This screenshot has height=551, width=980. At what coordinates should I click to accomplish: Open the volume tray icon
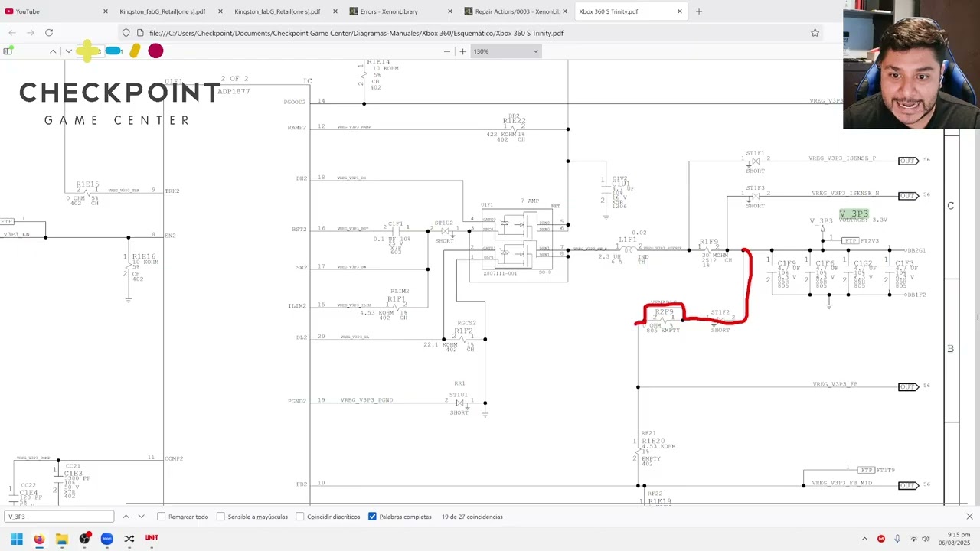[925, 539]
